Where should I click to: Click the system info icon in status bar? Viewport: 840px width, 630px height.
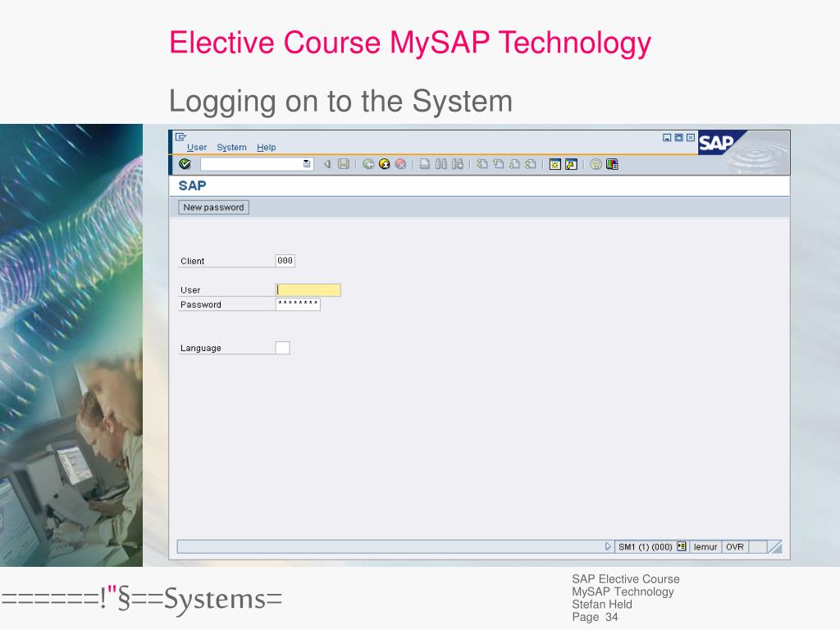[682, 546]
